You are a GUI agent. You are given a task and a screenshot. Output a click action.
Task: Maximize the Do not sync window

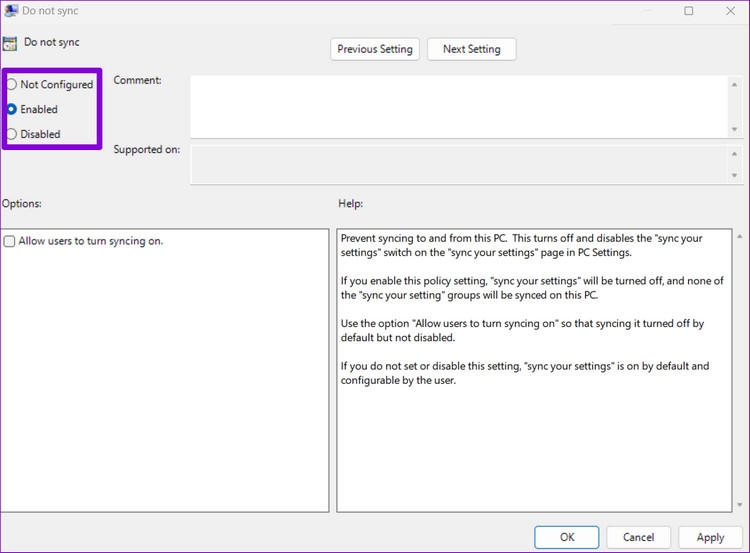click(689, 11)
